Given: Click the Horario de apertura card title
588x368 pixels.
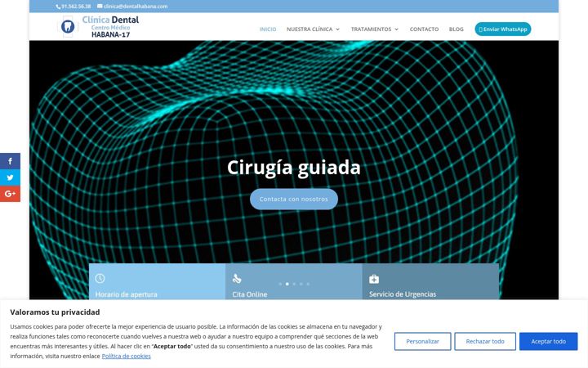Looking at the screenshot, I should coord(126,294).
